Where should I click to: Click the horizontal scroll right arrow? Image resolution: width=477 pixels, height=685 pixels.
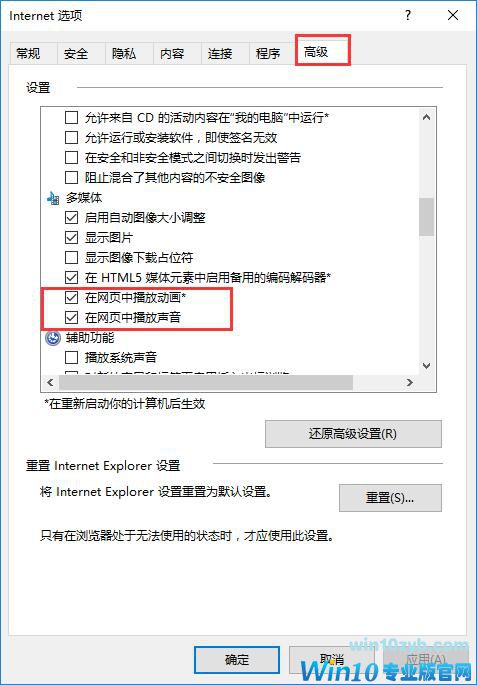pyautogui.click(x=410, y=383)
